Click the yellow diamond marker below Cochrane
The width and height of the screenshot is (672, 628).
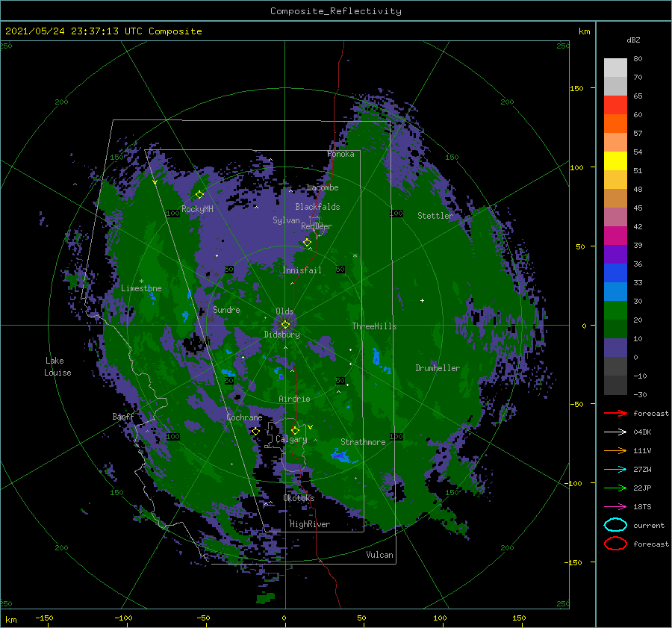255,431
